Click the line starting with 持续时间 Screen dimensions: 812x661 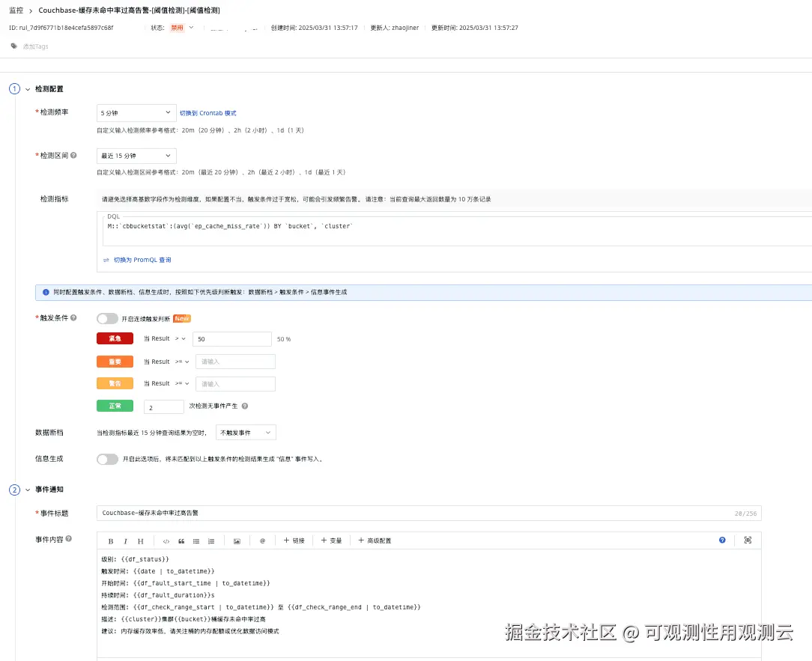pos(158,595)
